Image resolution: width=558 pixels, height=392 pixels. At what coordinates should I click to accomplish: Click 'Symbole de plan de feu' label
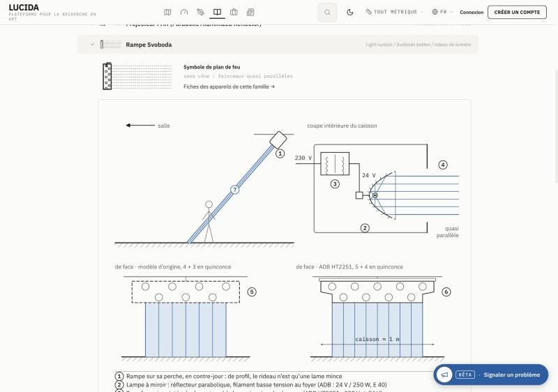pos(212,67)
